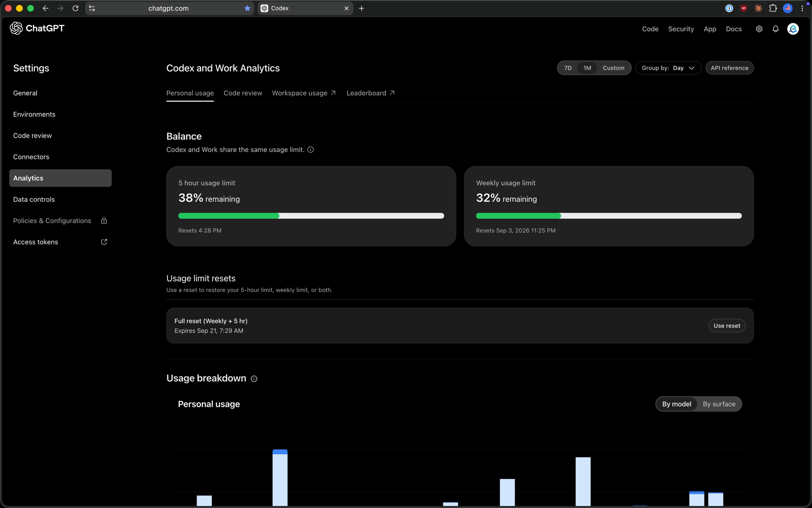812x508 pixels.
Task: Click the browser back arrow
Action: [x=45, y=8]
